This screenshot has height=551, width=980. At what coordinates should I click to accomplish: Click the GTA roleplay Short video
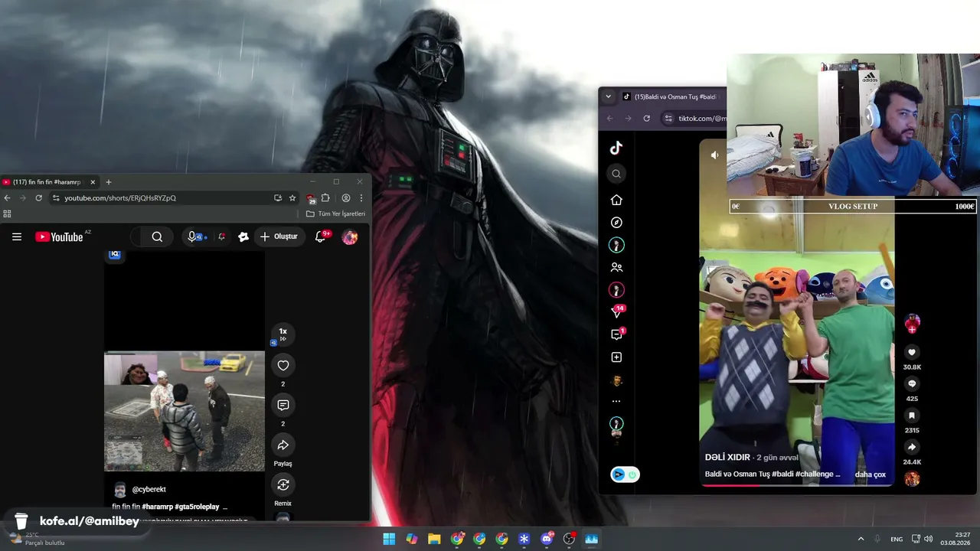185,411
